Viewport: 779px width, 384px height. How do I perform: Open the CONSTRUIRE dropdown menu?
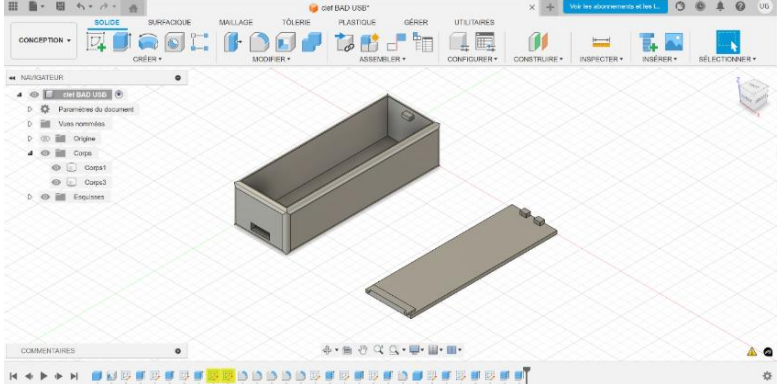tap(538, 59)
